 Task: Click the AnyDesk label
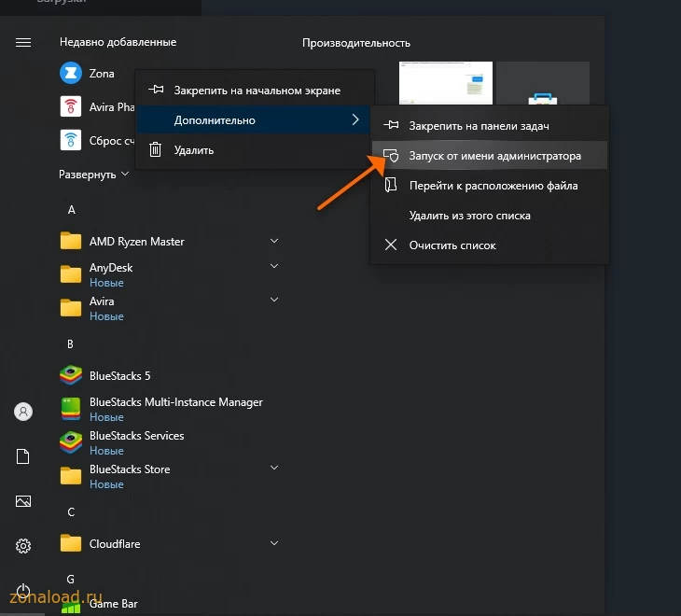coord(111,268)
